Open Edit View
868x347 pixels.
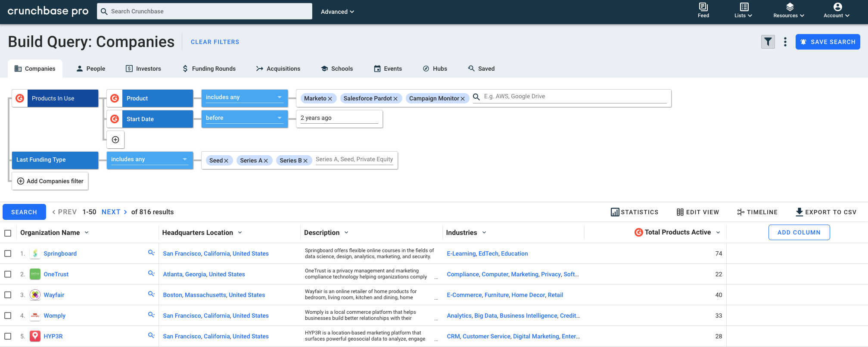(x=698, y=212)
